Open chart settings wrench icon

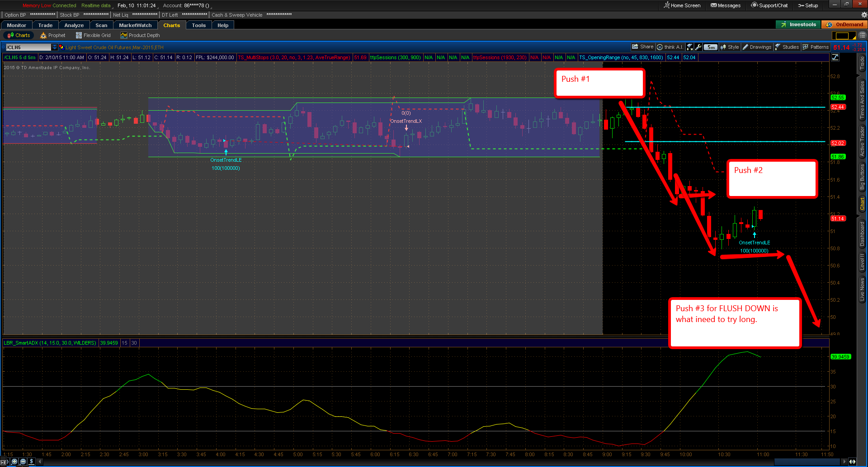pos(698,47)
